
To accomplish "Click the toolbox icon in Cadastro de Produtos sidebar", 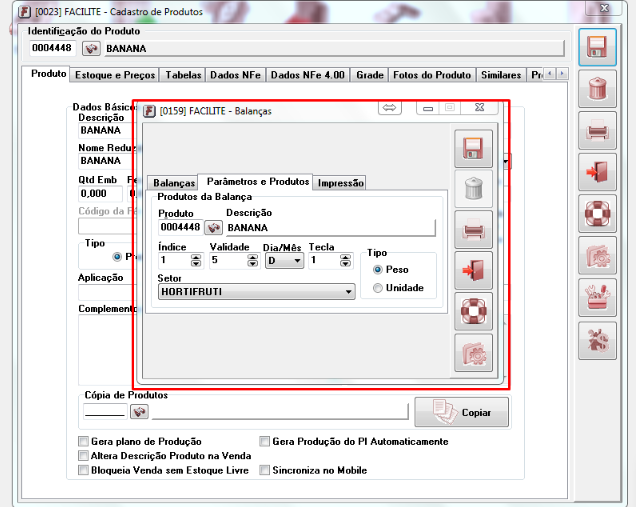I will 597,298.
